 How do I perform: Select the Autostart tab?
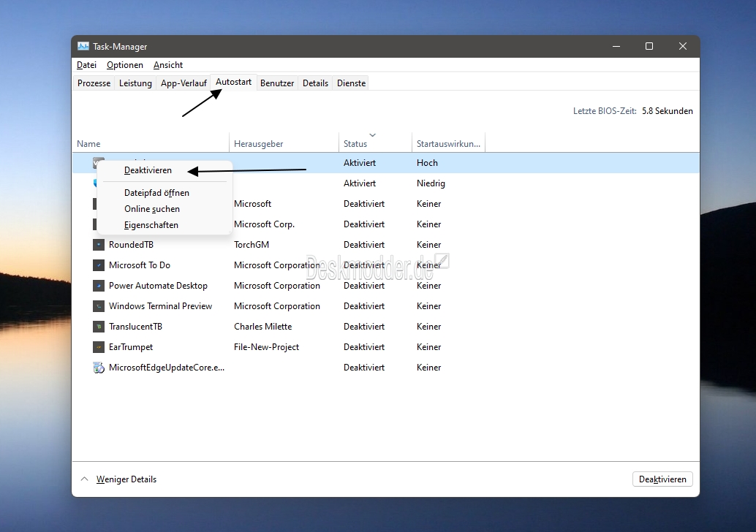tap(233, 82)
